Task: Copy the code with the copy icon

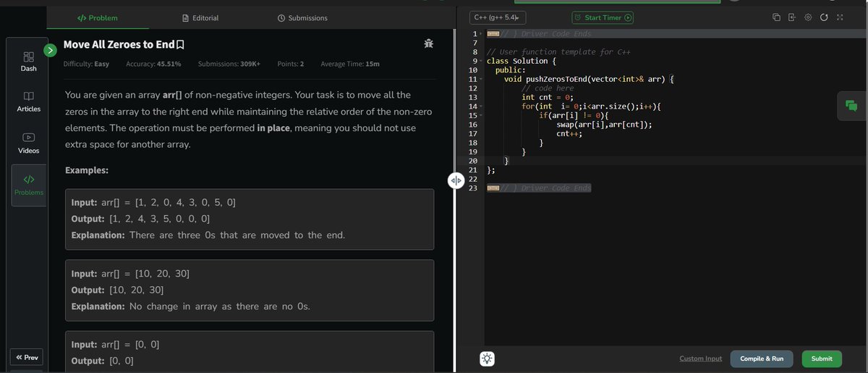Action: pyautogui.click(x=776, y=17)
